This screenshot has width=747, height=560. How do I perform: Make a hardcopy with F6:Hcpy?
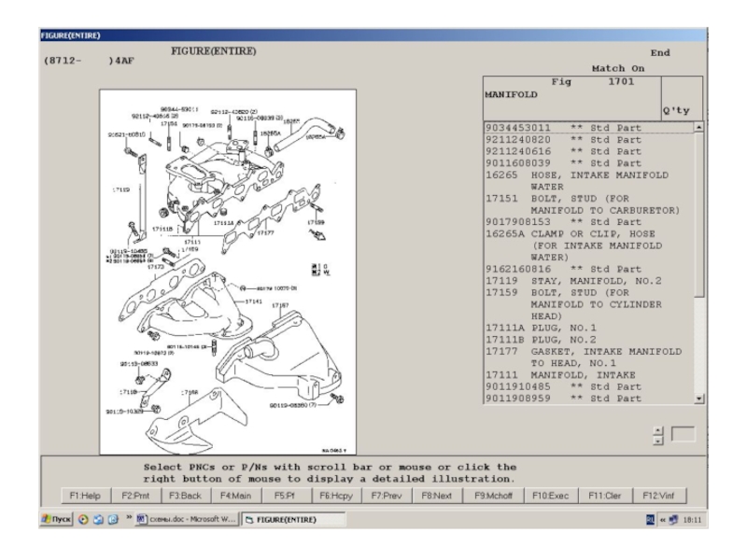336,496
